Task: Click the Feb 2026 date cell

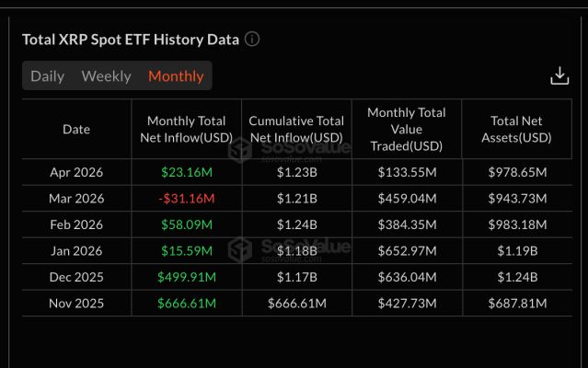Action: point(76,224)
